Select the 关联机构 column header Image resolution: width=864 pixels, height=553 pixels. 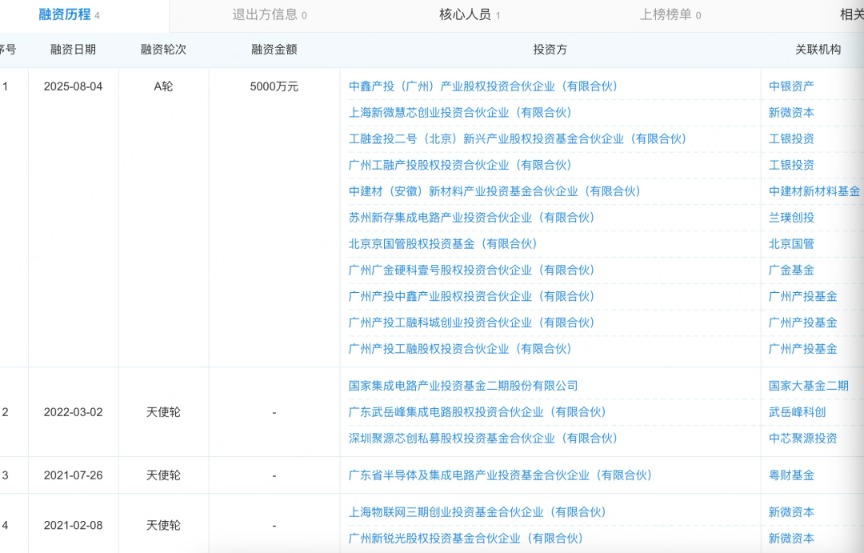click(x=818, y=50)
